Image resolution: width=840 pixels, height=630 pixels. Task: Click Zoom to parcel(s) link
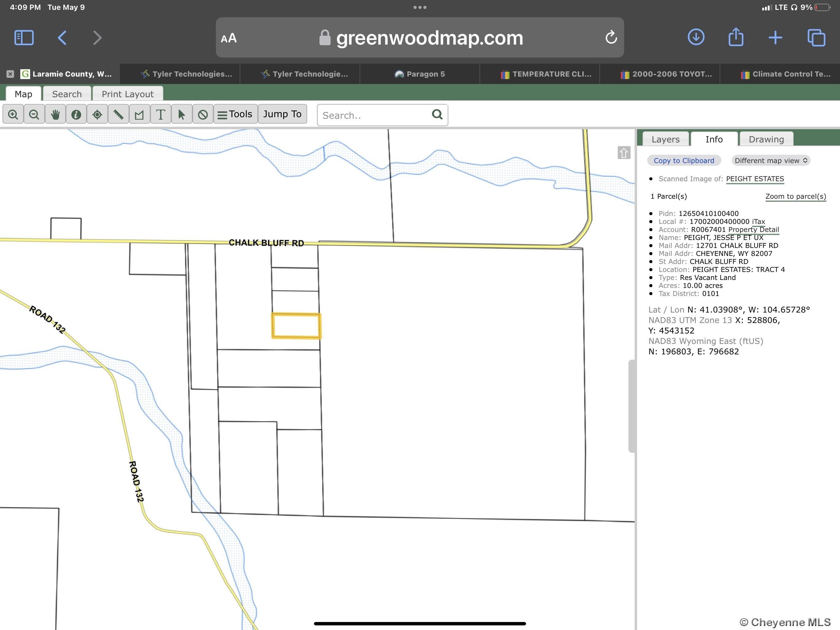click(795, 197)
